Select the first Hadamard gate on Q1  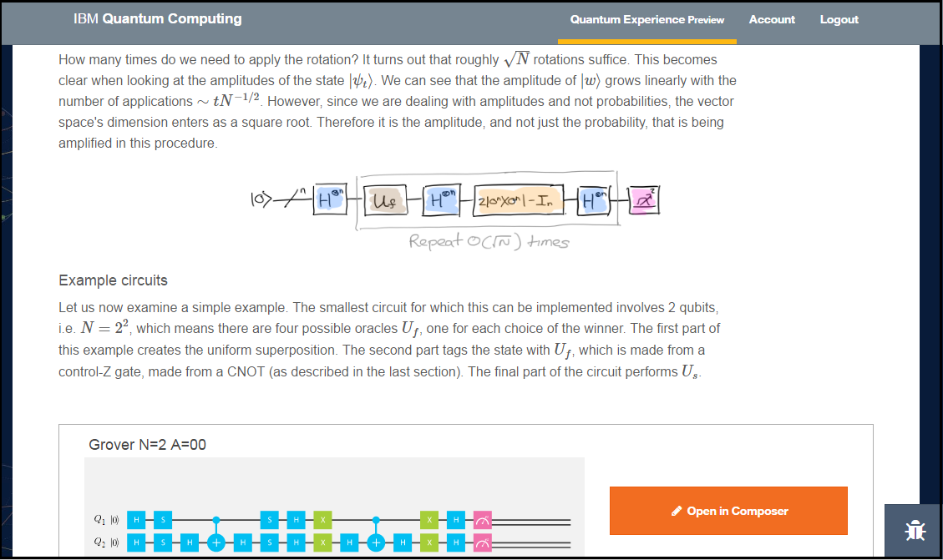tap(138, 519)
